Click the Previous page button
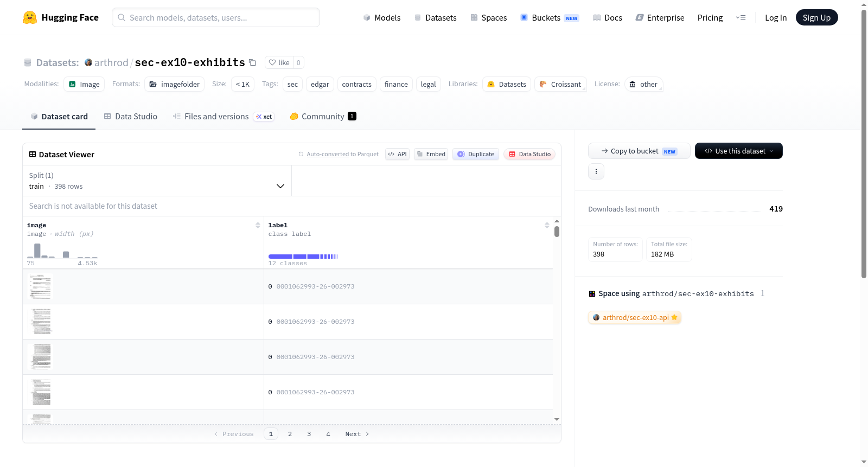The image size is (868, 467). click(234, 434)
